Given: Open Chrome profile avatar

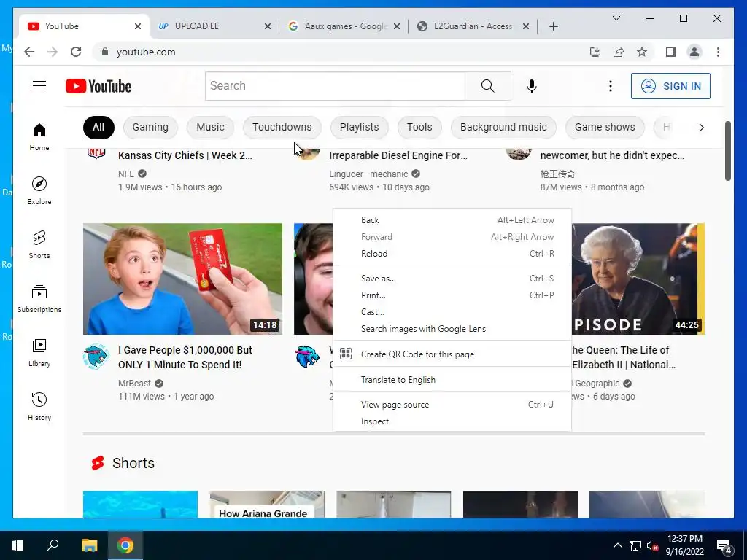Looking at the screenshot, I should [694, 52].
